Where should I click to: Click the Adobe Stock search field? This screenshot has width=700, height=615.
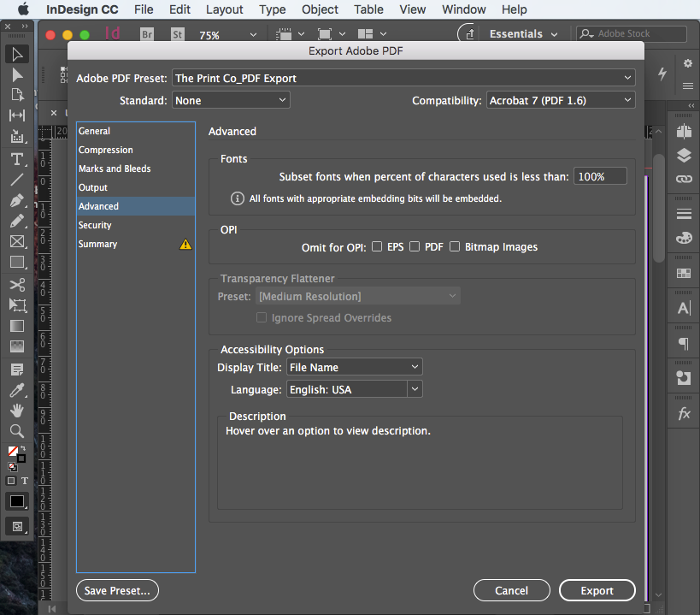(x=632, y=33)
